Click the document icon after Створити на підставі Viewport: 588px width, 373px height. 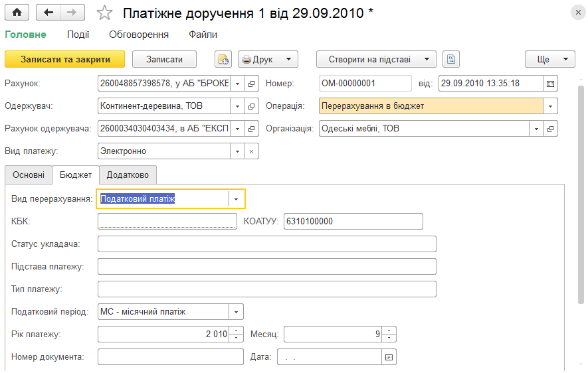[x=451, y=59]
